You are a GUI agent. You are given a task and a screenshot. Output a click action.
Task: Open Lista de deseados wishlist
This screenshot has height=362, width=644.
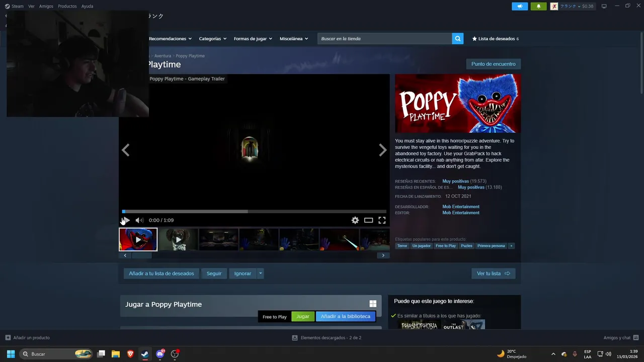[x=495, y=39]
